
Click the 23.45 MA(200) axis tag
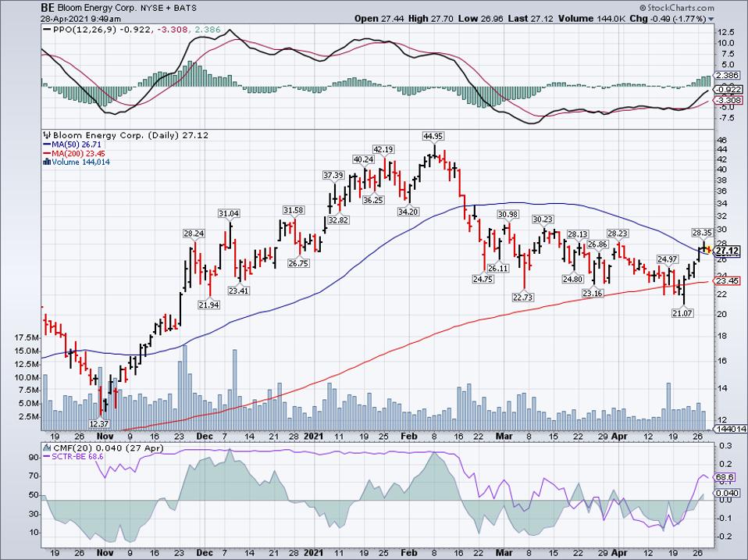coord(728,281)
